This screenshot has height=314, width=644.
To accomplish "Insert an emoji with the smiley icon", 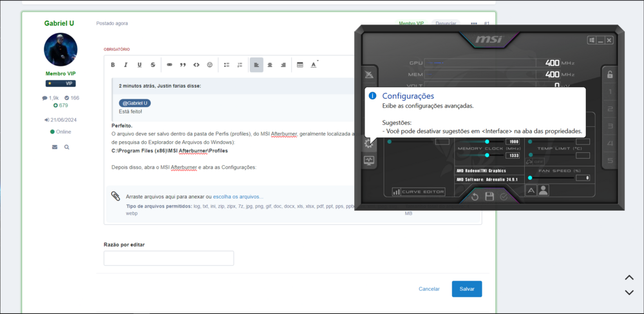I will (x=210, y=65).
